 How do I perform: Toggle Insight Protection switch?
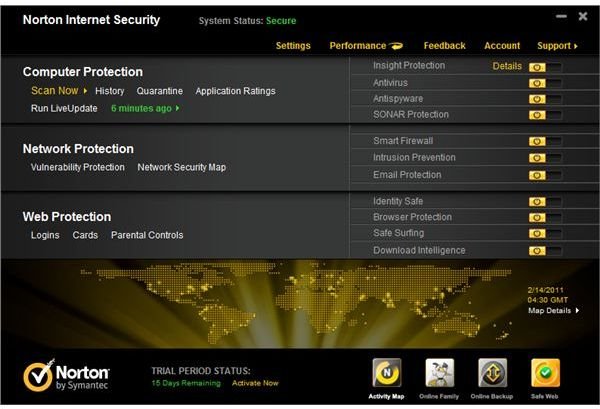(545, 67)
